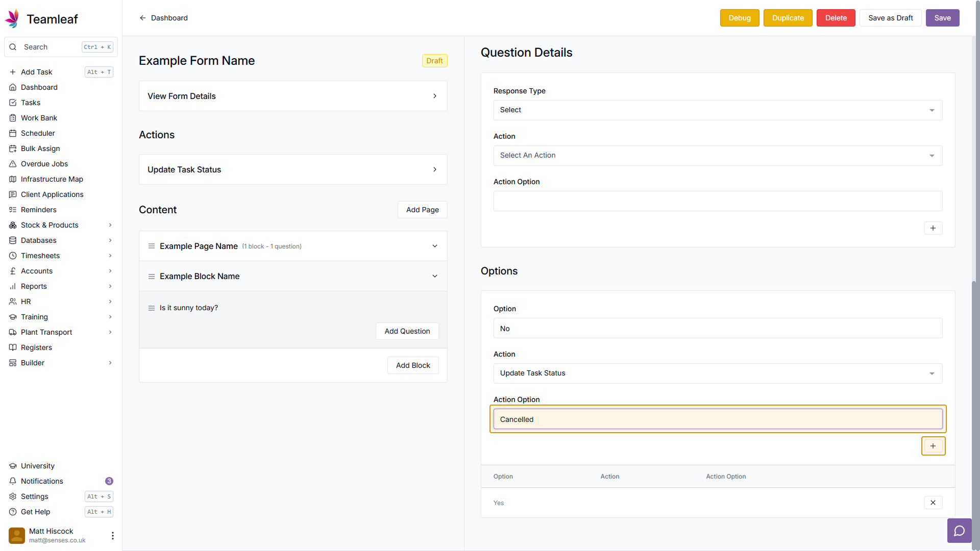Open the chat support bubble icon
The image size is (980, 551).
point(959,531)
